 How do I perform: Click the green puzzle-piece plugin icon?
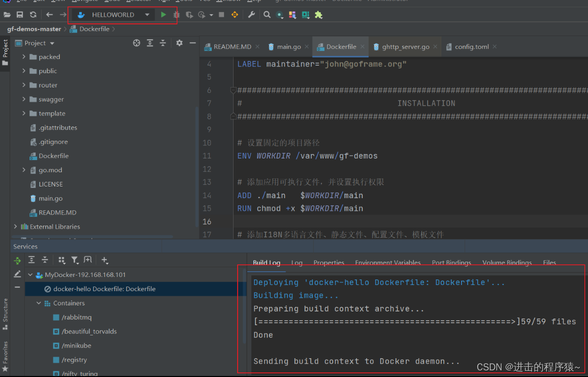pos(318,15)
